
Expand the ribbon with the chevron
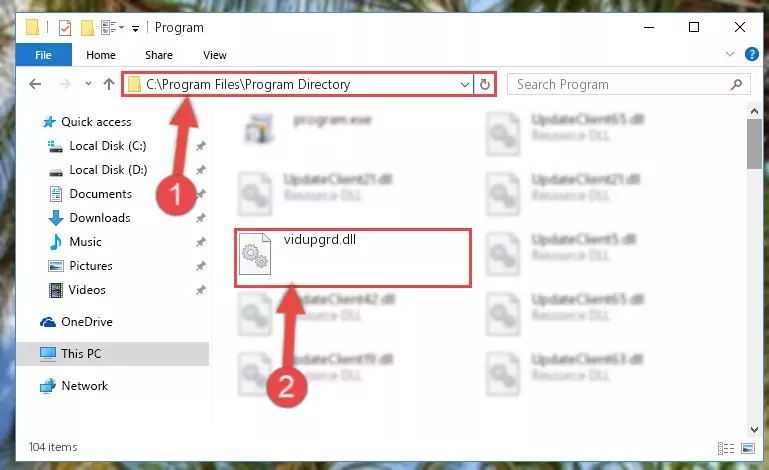point(730,54)
